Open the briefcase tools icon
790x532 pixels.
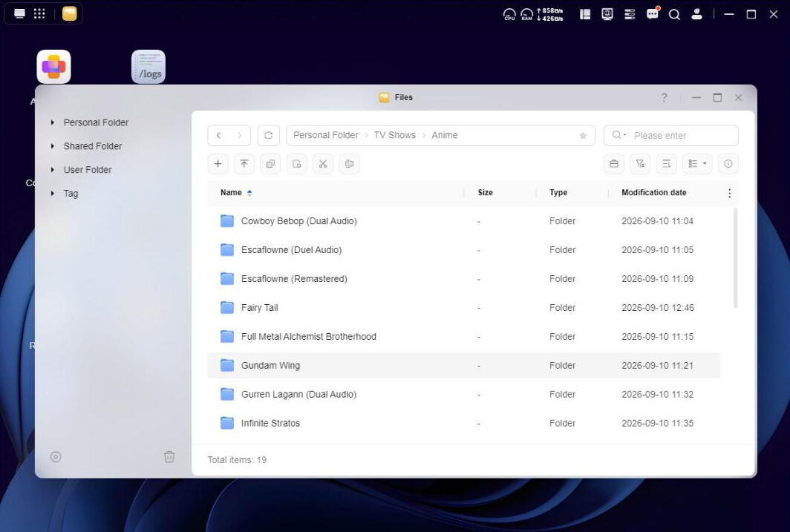(613, 163)
